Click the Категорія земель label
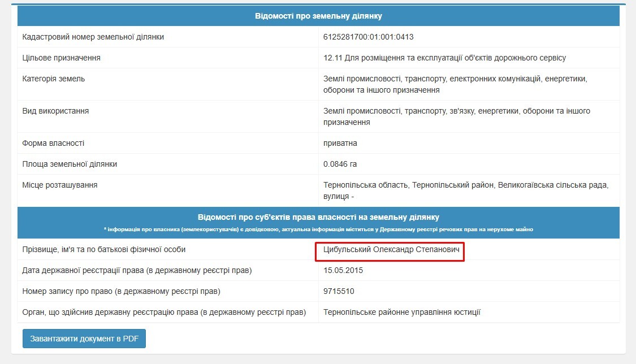 54,79
